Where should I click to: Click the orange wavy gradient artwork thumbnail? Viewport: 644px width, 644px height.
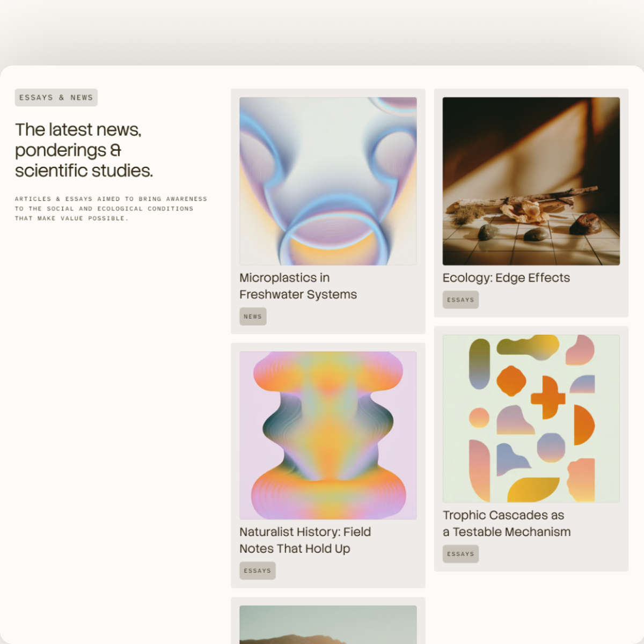pos(328,435)
